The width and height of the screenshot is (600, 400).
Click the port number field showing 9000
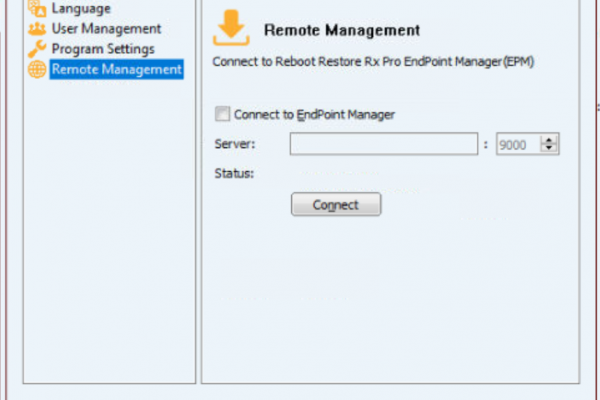tap(518, 144)
